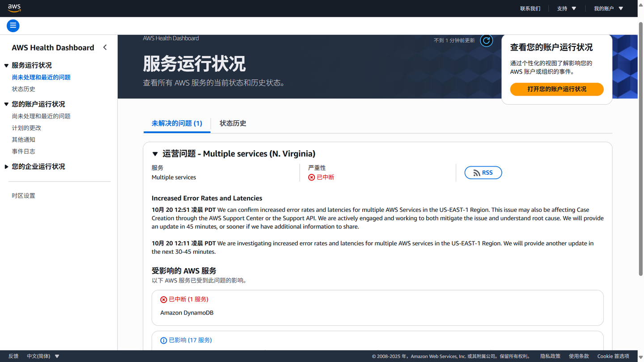Image resolution: width=644 pixels, height=362 pixels.
Task: Click the error icon beside 已中断 (1 服务)
Action: pyautogui.click(x=164, y=299)
